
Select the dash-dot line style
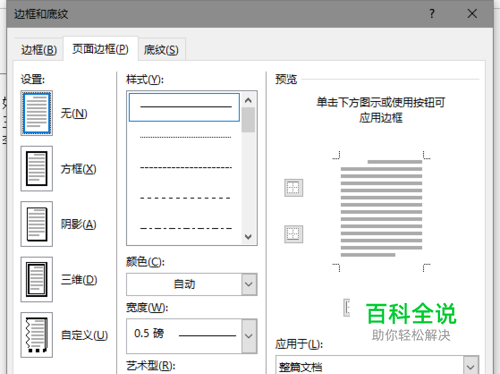point(185,228)
